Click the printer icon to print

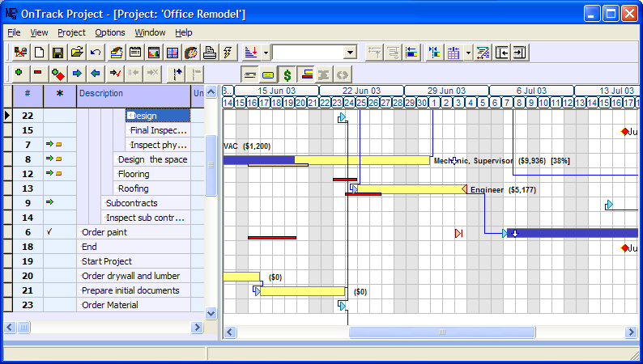pos(210,53)
